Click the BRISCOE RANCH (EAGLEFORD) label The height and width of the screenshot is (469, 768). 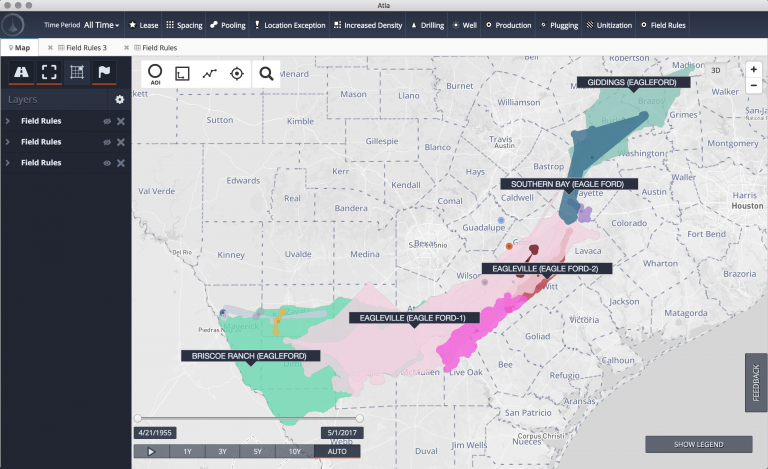pyautogui.click(x=250, y=356)
